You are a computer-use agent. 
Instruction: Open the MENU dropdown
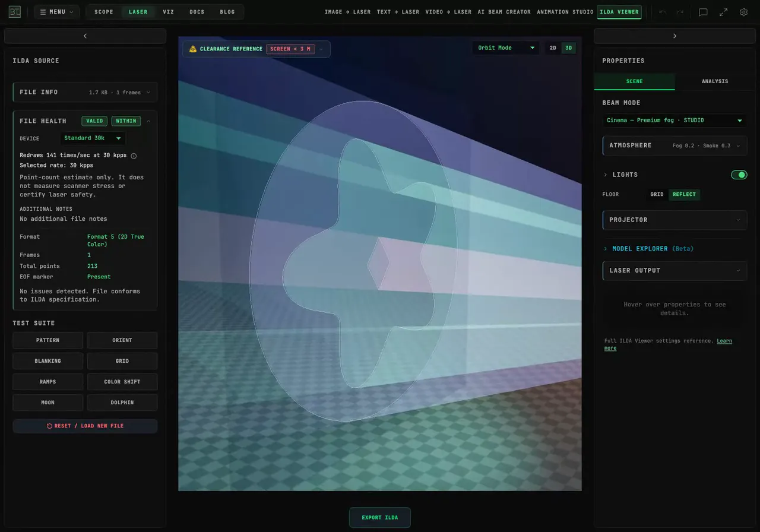coord(56,12)
